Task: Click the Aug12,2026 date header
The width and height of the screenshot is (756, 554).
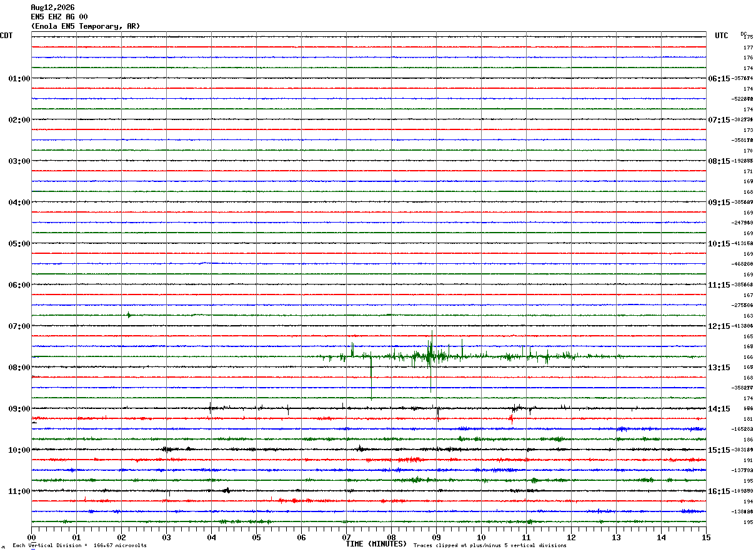Action: point(52,8)
